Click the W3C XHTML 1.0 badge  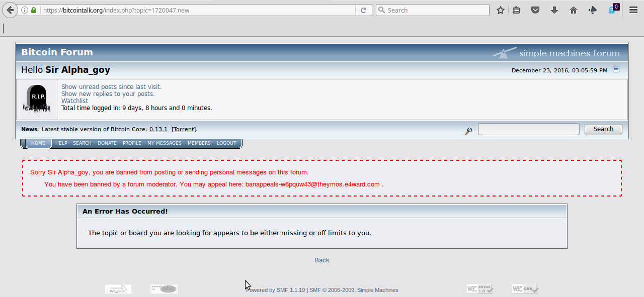click(x=480, y=289)
